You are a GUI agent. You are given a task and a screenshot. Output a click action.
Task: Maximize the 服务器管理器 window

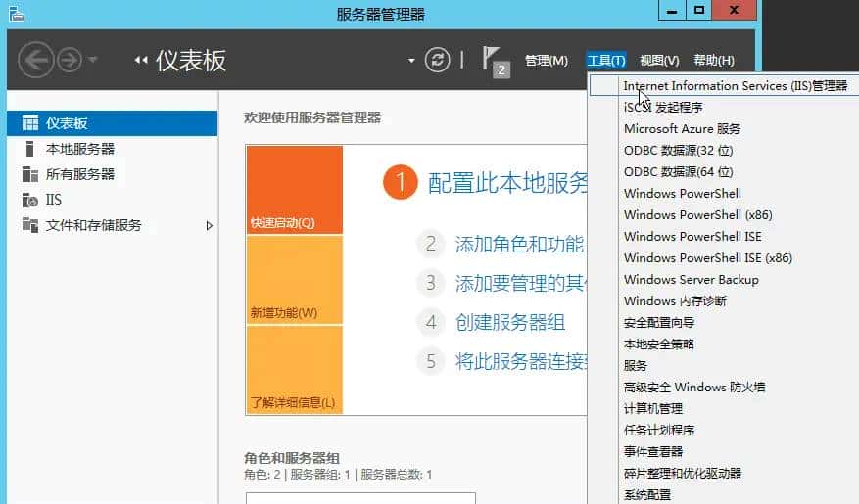(699, 11)
